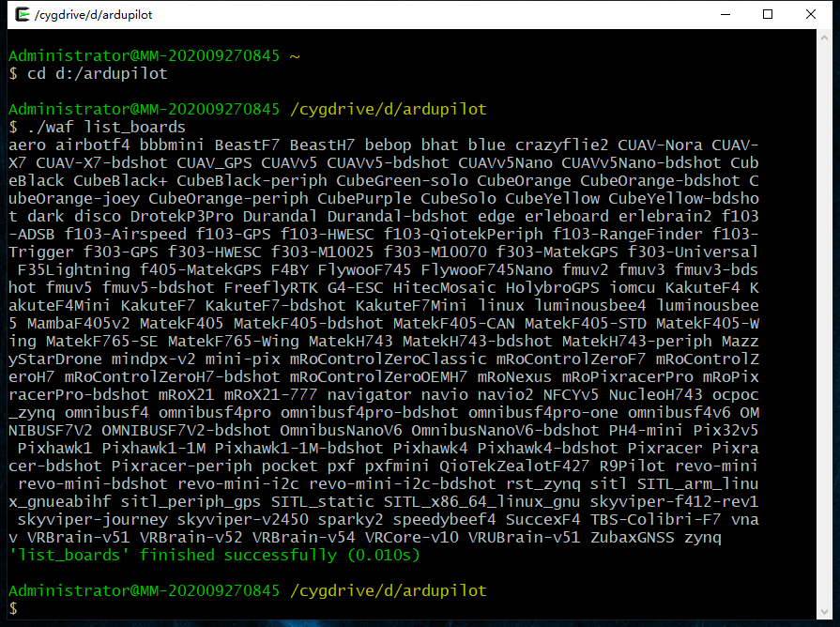Click the board name 'mRoControlZeroClassic'

point(388,359)
